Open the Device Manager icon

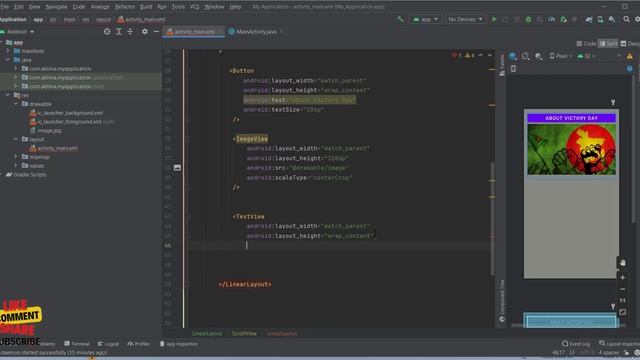coord(600,19)
